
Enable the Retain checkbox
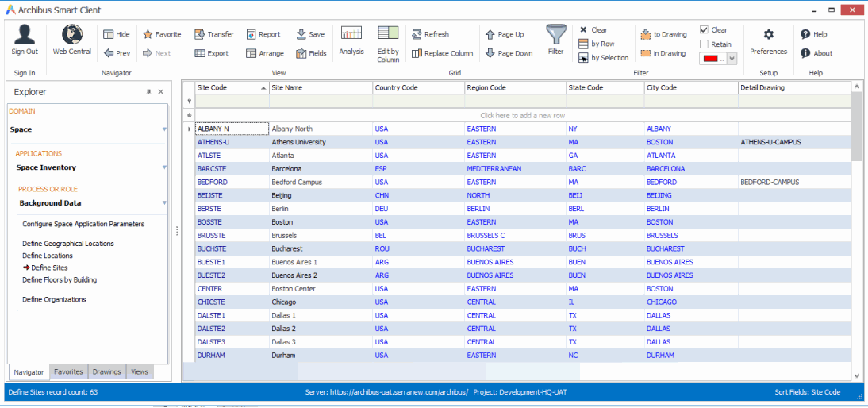click(x=705, y=44)
